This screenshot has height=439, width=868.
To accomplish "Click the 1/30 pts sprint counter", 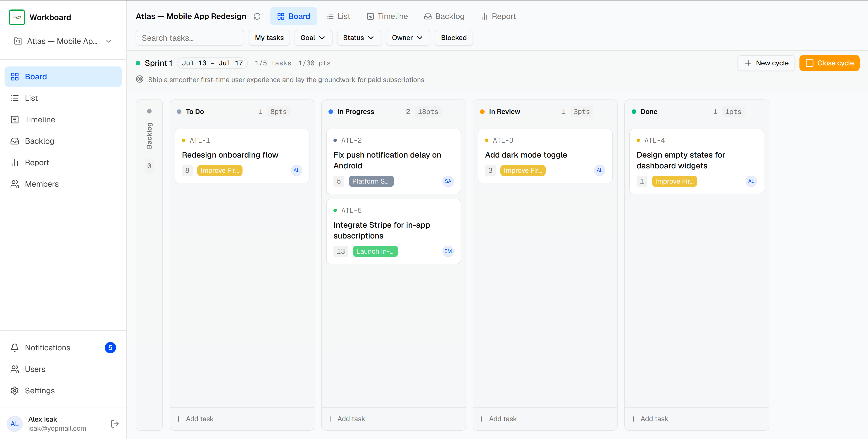I will click(x=314, y=63).
